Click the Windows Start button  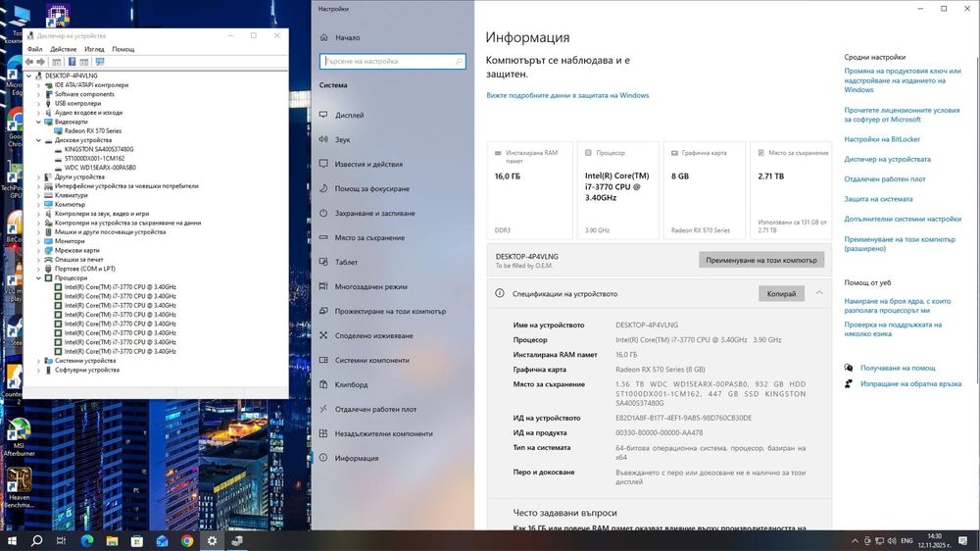coord(11,541)
